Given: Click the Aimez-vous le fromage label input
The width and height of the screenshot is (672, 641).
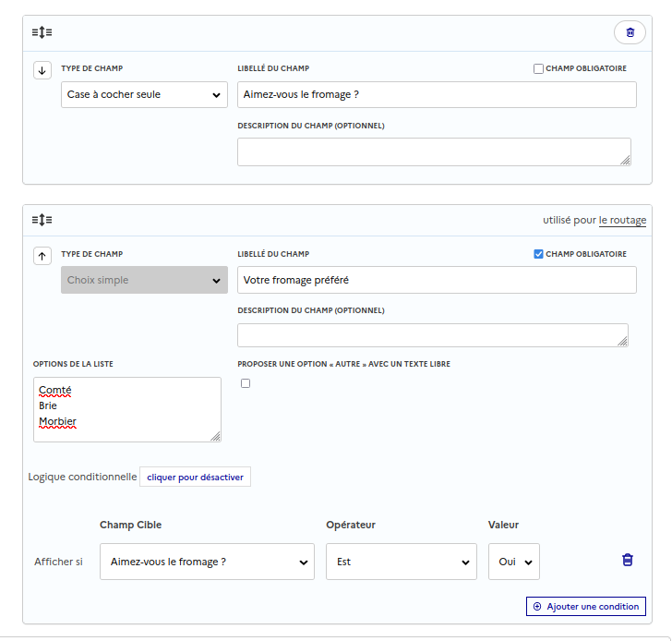Looking at the screenshot, I should 436,94.
